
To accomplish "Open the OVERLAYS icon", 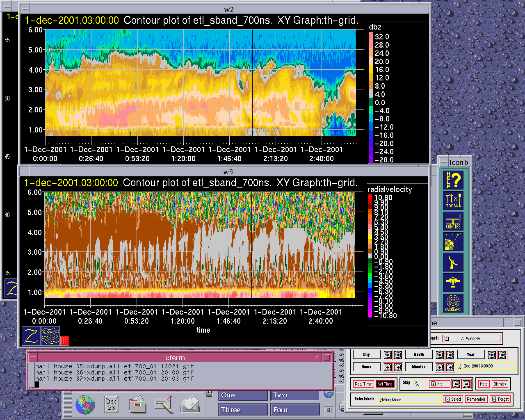I will point(453,303).
